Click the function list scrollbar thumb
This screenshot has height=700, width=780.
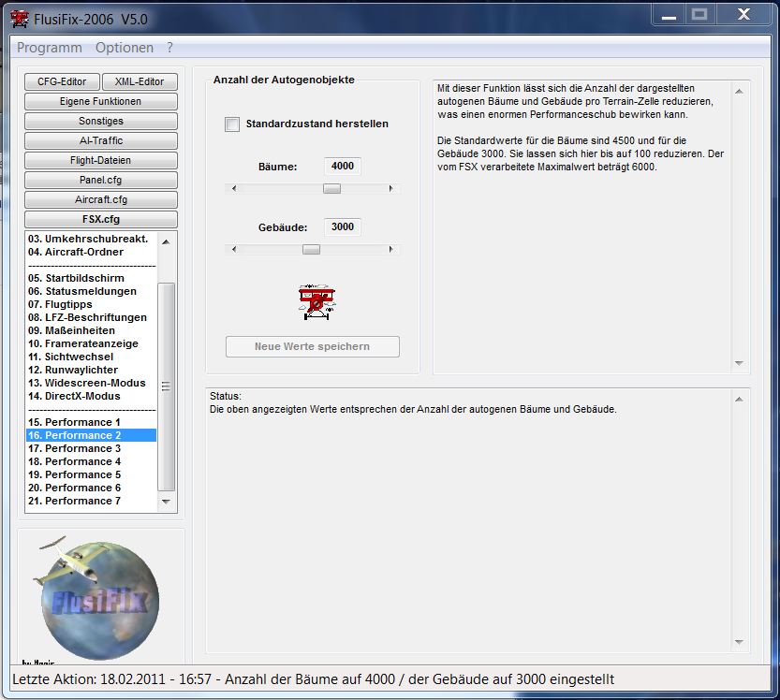click(x=166, y=386)
